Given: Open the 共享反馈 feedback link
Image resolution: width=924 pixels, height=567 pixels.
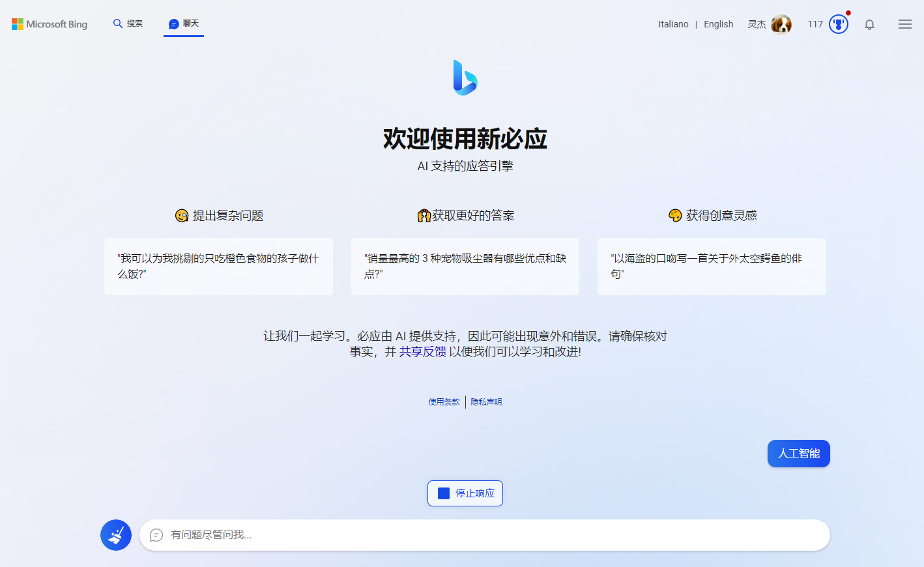Looking at the screenshot, I should coord(423,352).
